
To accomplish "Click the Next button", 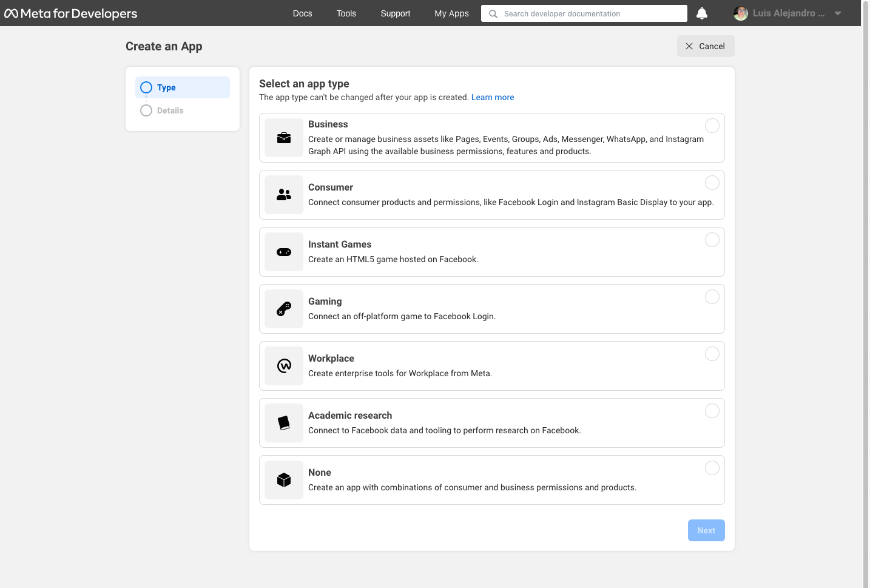I will tap(706, 530).
